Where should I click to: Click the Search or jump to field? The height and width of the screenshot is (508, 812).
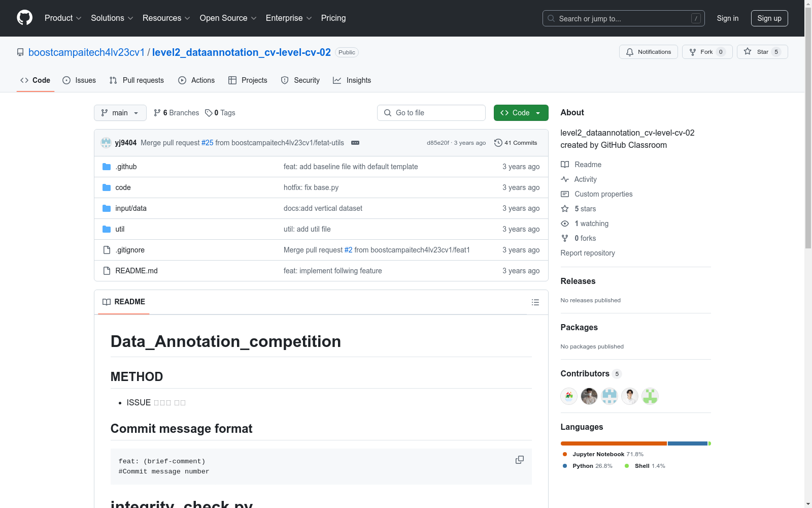pos(624,18)
